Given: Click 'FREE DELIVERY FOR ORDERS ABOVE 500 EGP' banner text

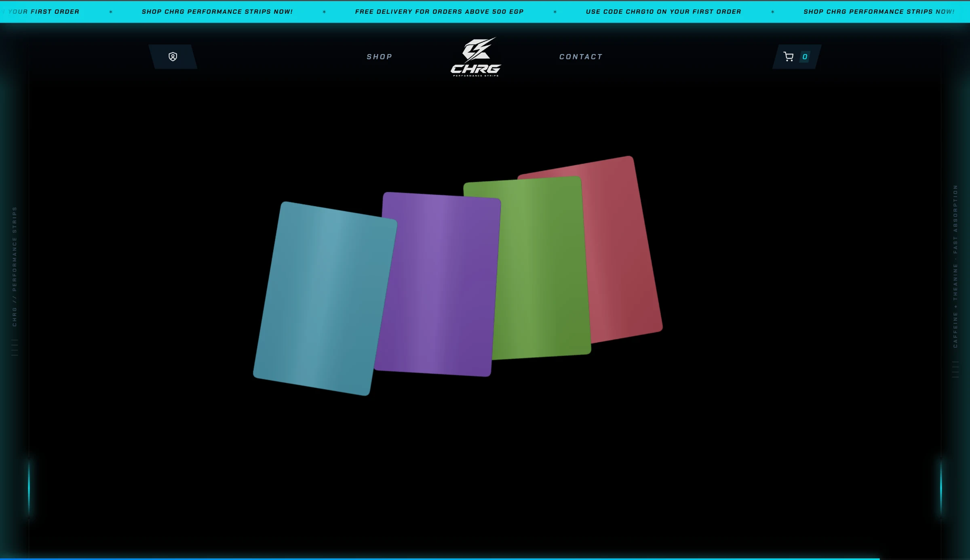Looking at the screenshot, I should click(439, 12).
